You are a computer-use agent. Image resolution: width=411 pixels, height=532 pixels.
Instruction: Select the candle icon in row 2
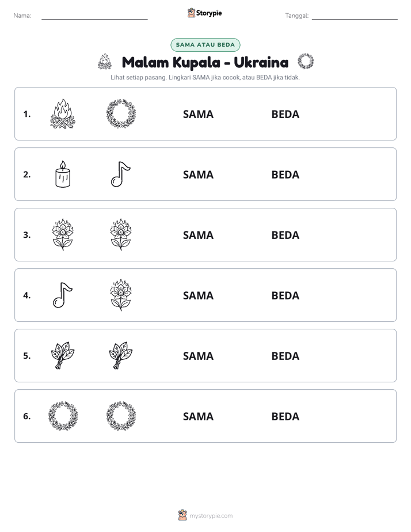[x=63, y=174]
